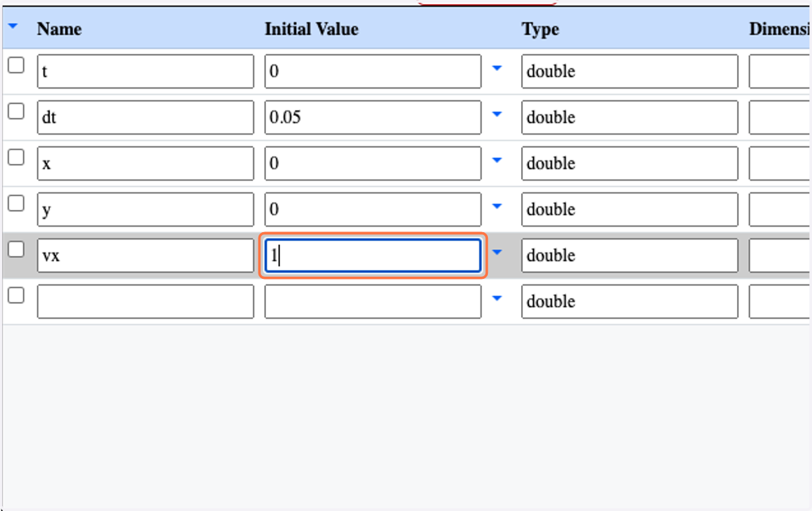
Task: Tick the checkbox for variable t
Action: click(x=16, y=66)
